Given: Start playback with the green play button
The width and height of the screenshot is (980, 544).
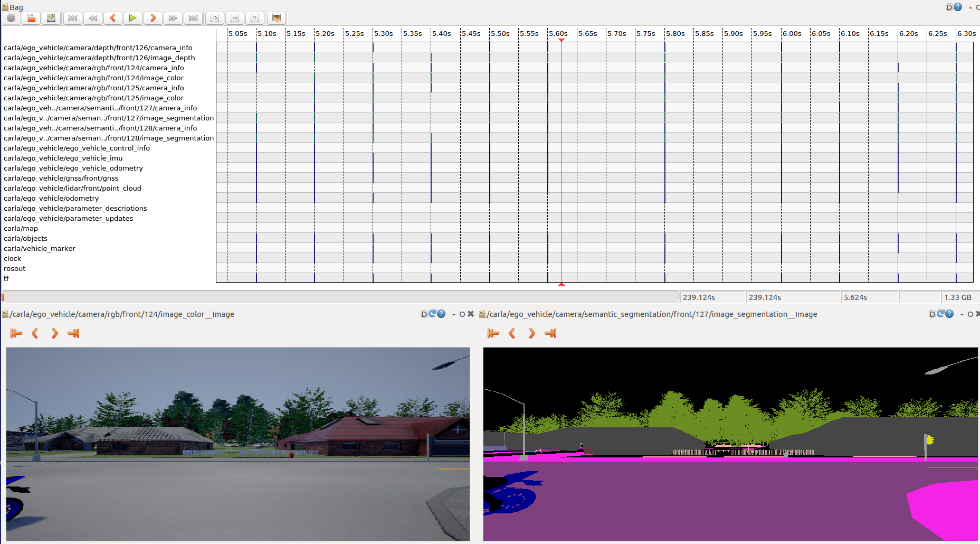Looking at the screenshot, I should (x=133, y=18).
